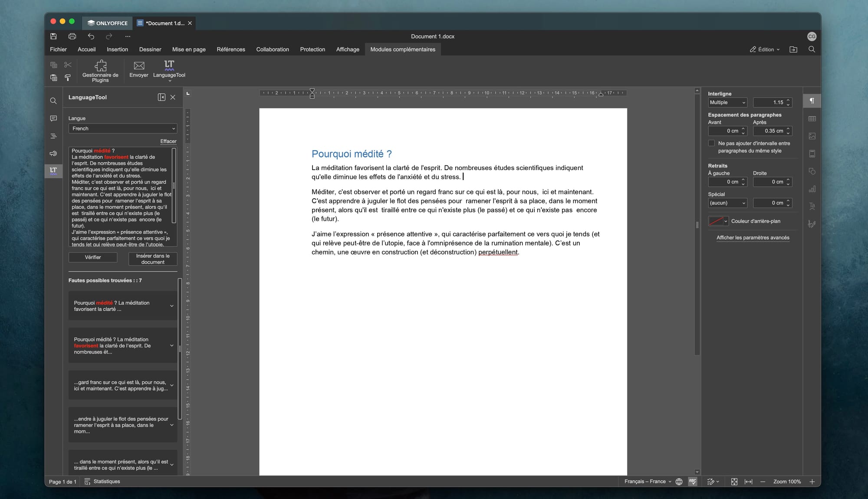
Task: Click the LanguageTool ribbon icon
Action: (x=169, y=69)
